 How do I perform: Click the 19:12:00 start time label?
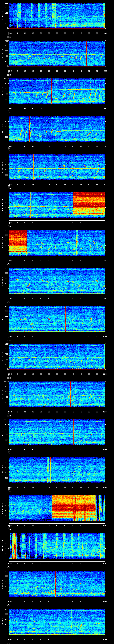[9, 450]
